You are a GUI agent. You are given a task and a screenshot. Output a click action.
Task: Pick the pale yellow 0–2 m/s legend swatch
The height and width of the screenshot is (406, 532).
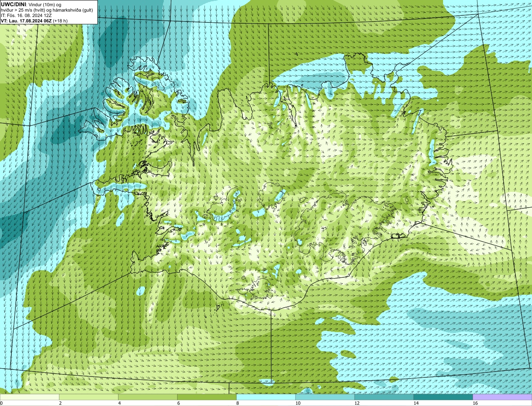point(30,397)
